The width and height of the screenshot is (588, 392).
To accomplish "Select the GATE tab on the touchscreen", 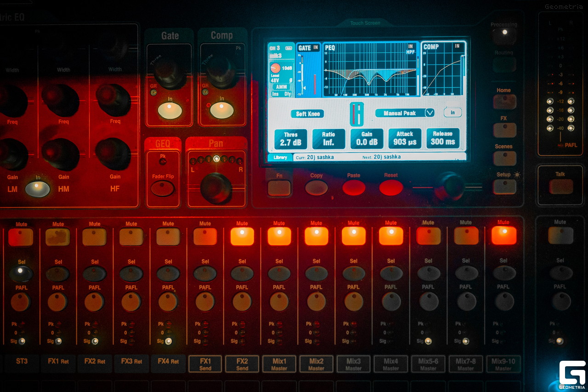I will coord(308,69).
